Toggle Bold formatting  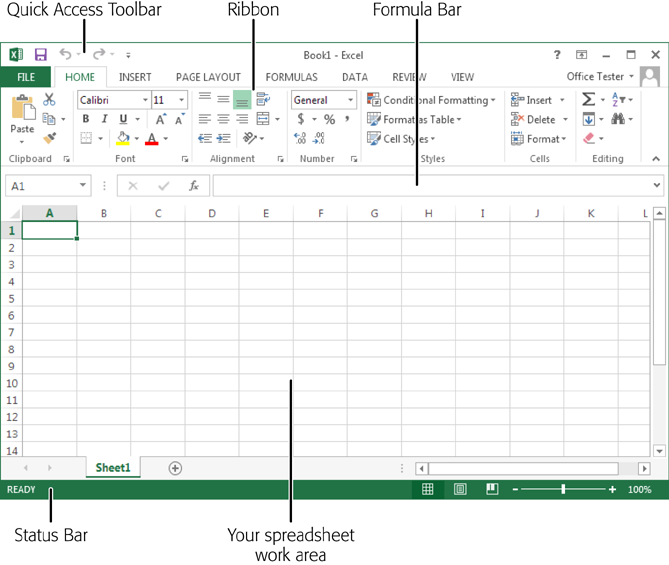tap(86, 119)
